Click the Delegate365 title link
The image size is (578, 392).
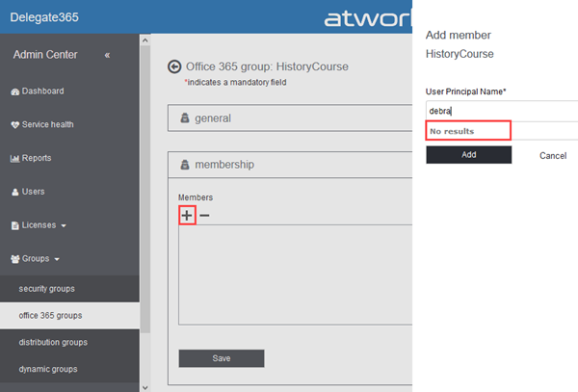click(x=44, y=17)
